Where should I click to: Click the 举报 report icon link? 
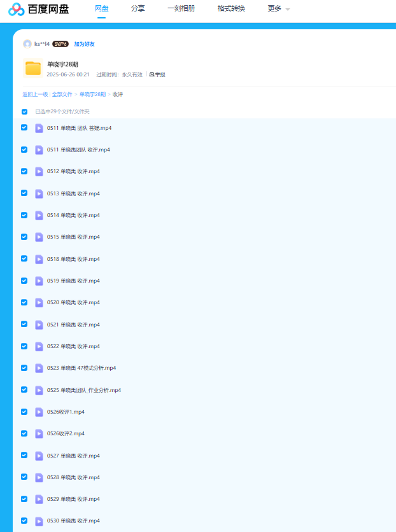pyautogui.click(x=157, y=74)
